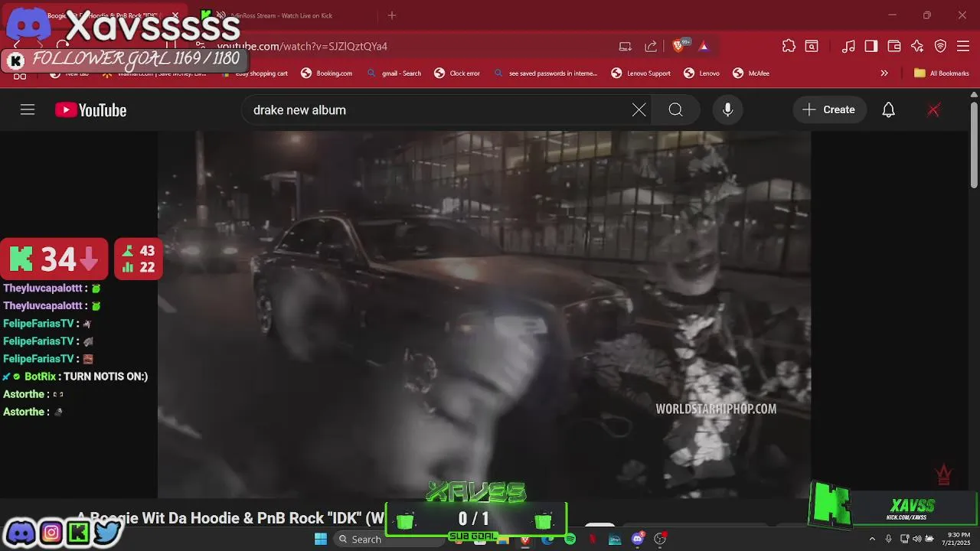Open OBS Studio from the taskbar
Image resolution: width=980 pixels, height=551 pixels.
[x=660, y=540]
